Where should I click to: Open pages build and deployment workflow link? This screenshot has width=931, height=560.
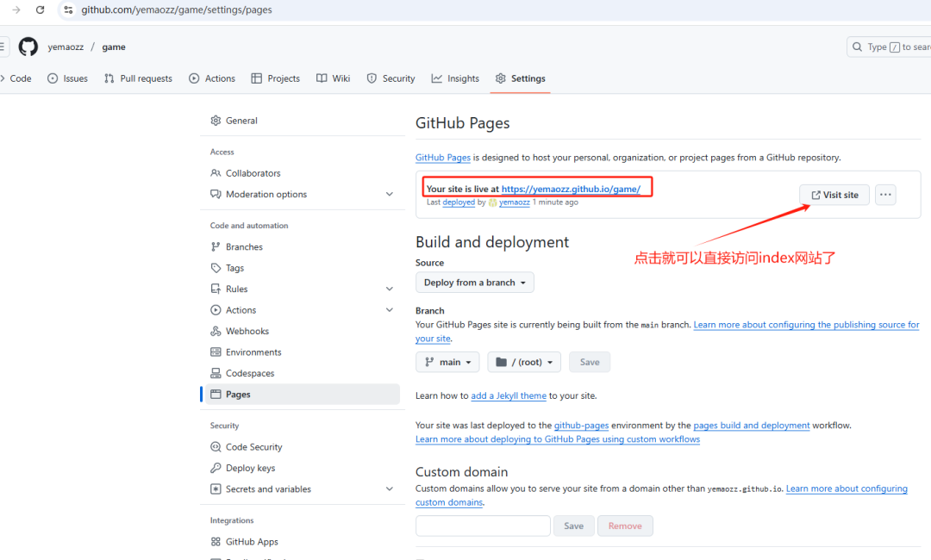pyautogui.click(x=752, y=426)
